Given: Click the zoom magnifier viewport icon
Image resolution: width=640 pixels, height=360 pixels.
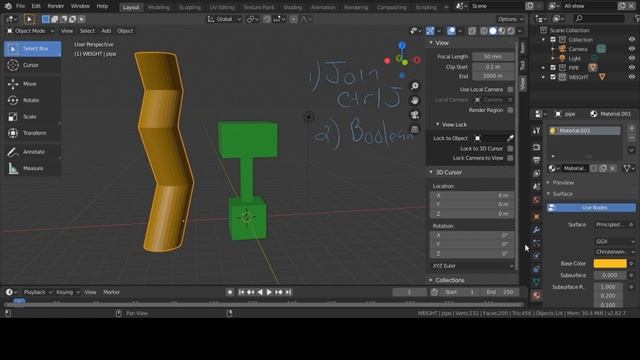Looking at the screenshot, I should pos(415,86).
